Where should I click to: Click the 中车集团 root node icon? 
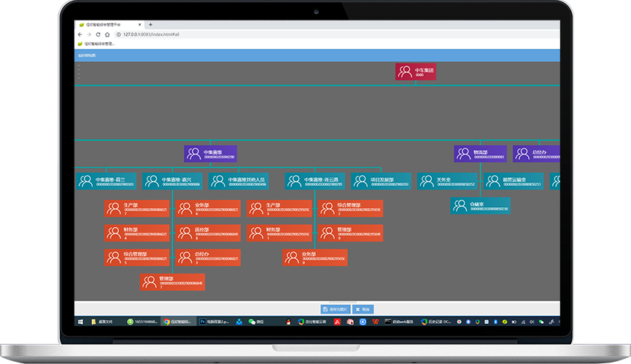point(405,72)
